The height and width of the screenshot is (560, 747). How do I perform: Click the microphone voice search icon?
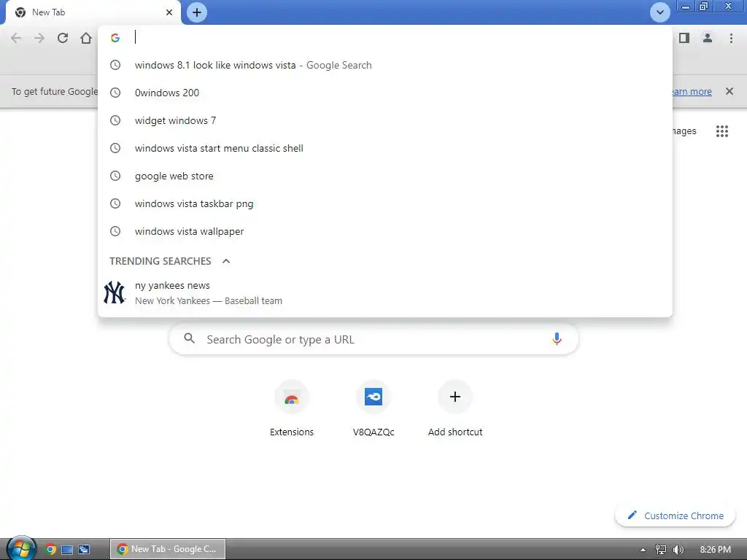pos(557,339)
